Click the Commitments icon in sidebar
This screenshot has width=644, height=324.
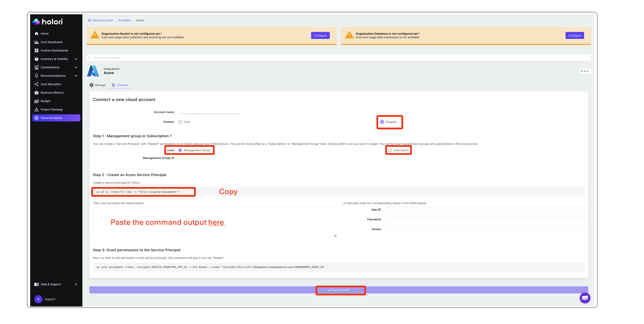[36, 67]
